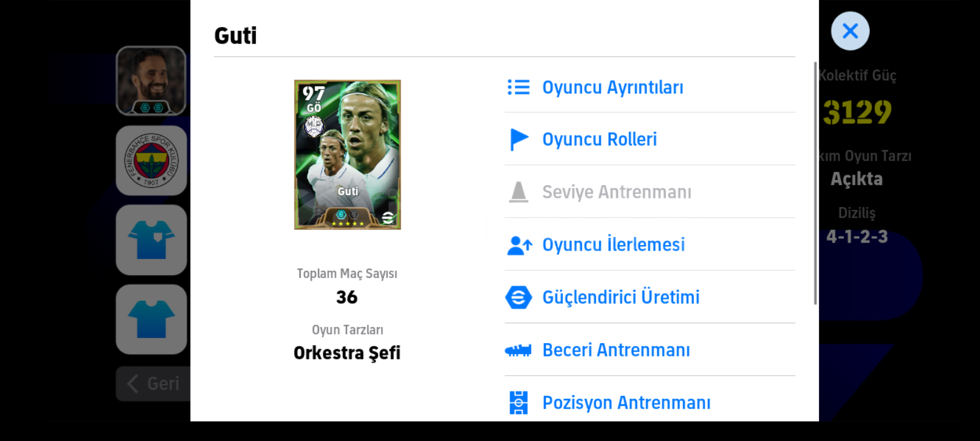Close the Guti player dialog
This screenshot has width=980, height=441.
point(850,31)
